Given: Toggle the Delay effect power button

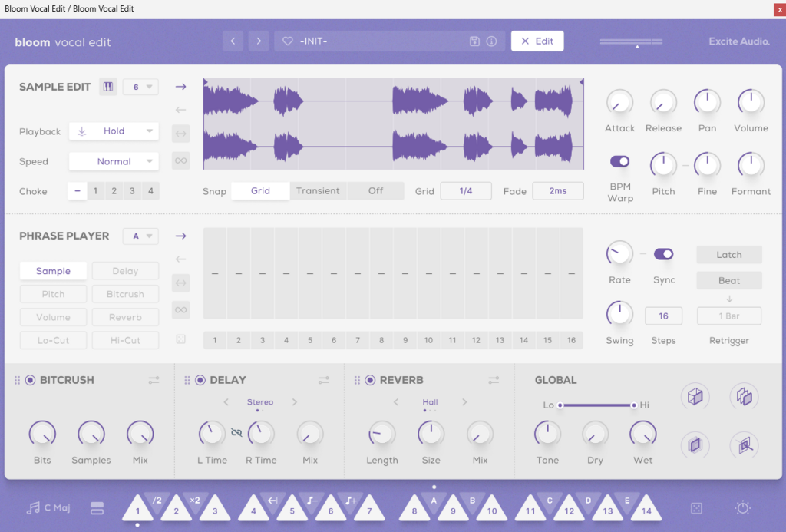Looking at the screenshot, I should pyautogui.click(x=200, y=380).
